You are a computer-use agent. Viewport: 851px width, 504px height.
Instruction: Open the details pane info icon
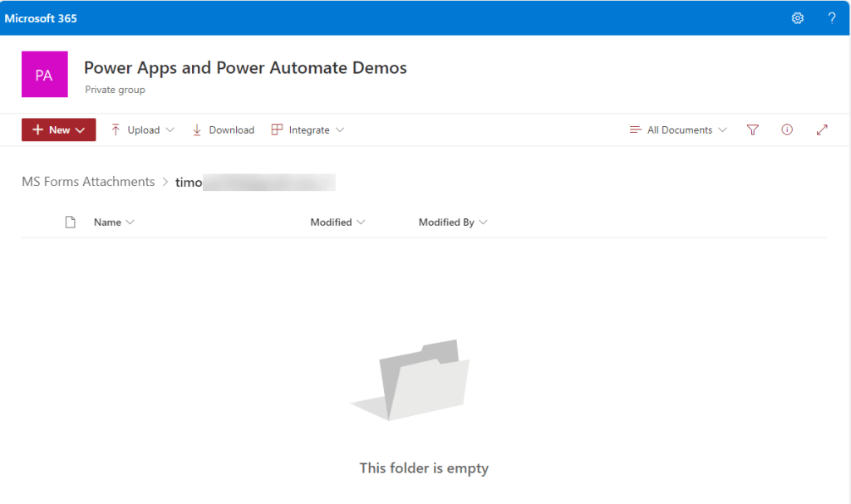(x=787, y=130)
